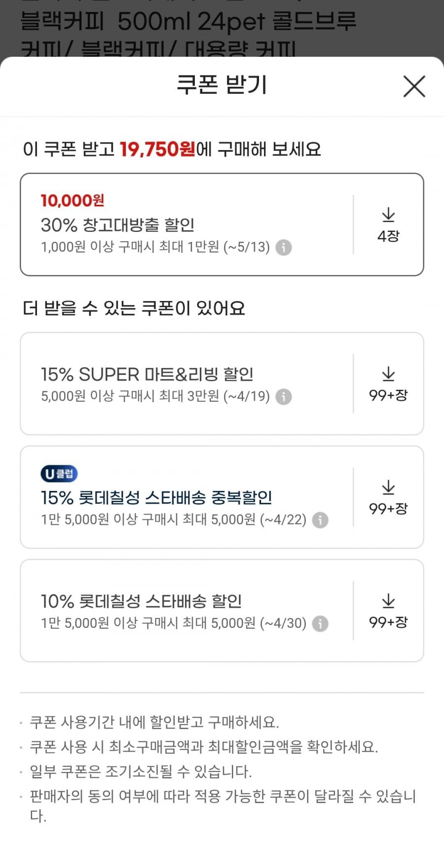Tap info icon for 10% 스타배송 coupon

click(320, 623)
